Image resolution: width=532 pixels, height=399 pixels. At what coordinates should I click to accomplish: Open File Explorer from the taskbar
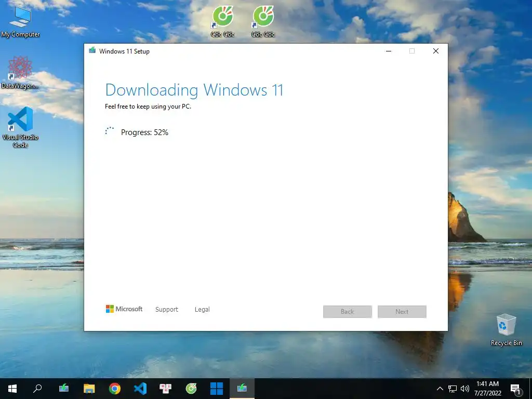tap(89, 389)
